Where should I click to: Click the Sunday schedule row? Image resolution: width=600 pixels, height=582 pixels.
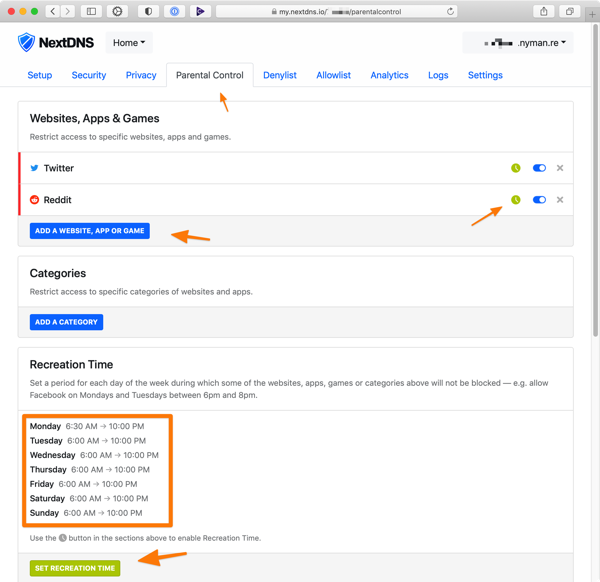point(86,513)
